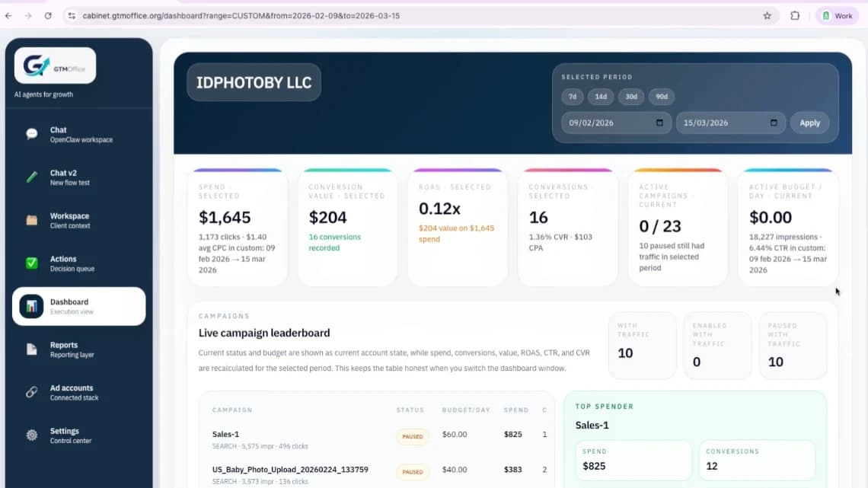The width and height of the screenshot is (868, 488).
Task: Click the $383 spend cell
Action: pyautogui.click(x=512, y=470)
